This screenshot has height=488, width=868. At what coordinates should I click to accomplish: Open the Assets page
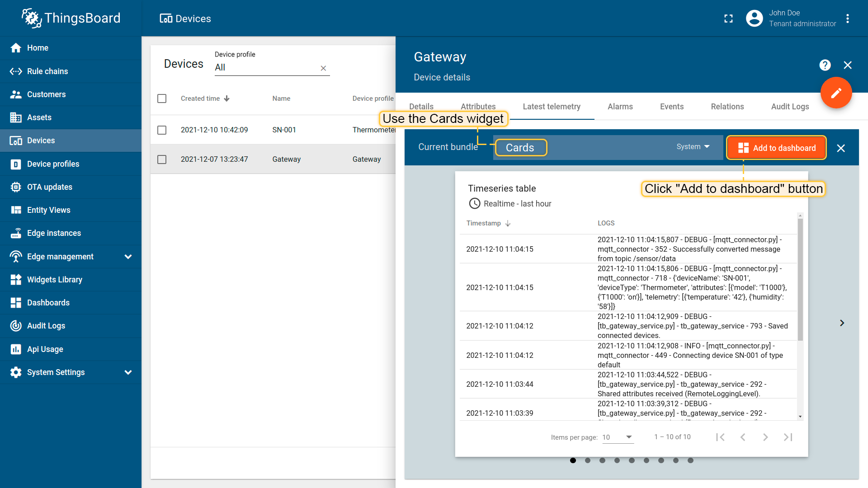71,117
